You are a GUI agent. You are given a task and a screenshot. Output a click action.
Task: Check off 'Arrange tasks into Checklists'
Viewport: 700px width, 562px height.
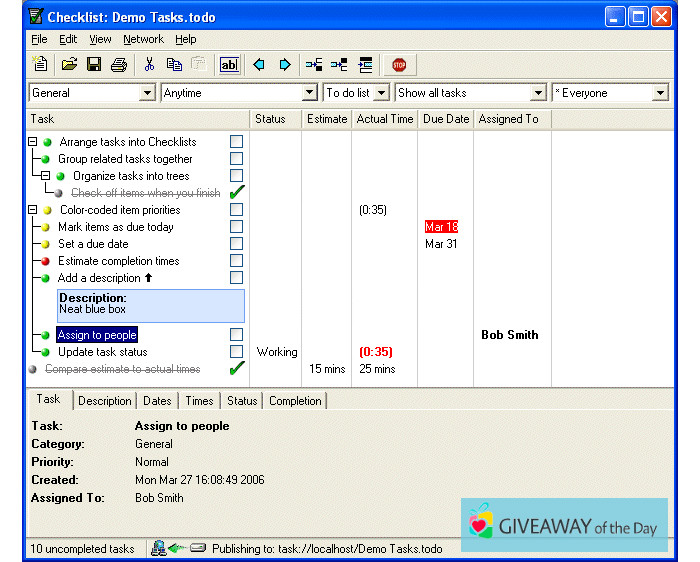point(236,142)
